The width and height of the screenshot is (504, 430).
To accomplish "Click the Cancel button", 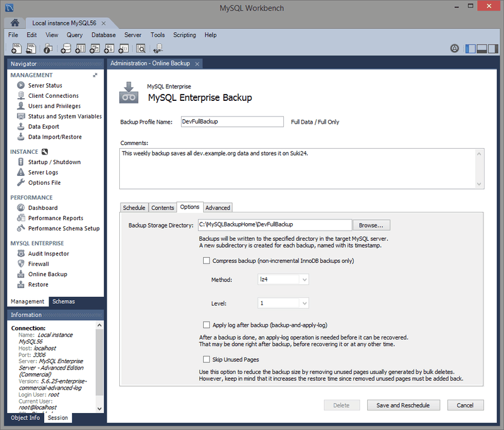I will [x=465, y=405].
